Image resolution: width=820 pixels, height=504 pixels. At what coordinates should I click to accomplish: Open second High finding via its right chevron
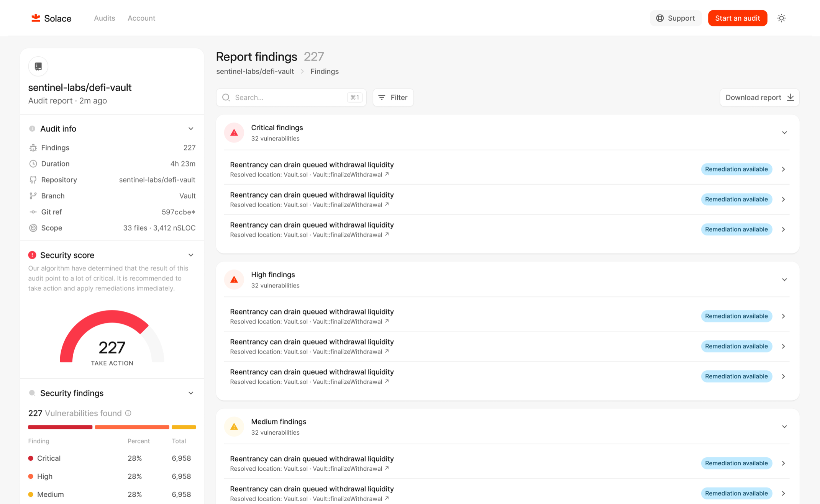pyautogui.click(x=784, y=346)
